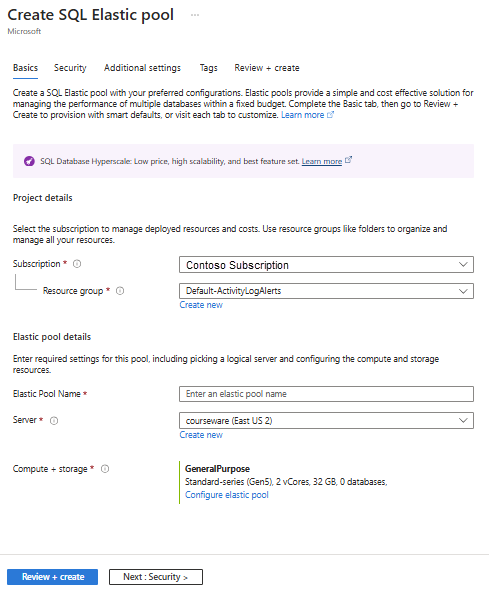Expand the Subscription dropdown
The width and height of the screenshot is (489, 594).
[326, 264]
